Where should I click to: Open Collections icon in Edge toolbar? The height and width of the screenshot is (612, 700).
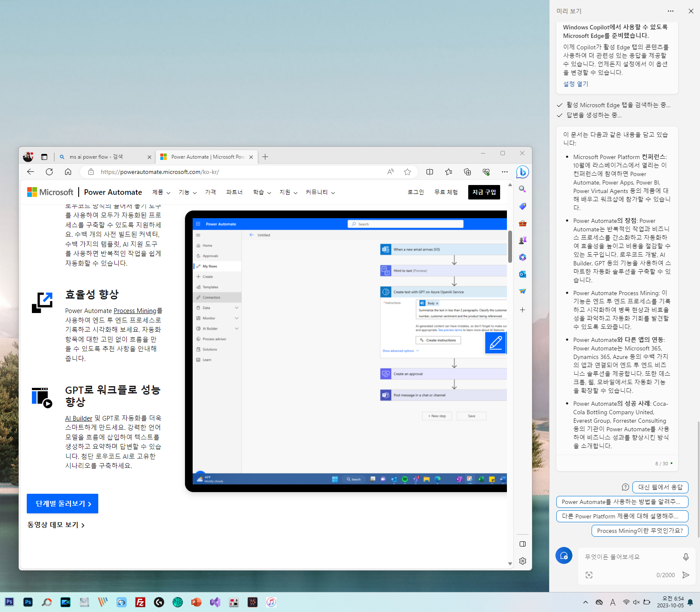(x=467, y=172)
